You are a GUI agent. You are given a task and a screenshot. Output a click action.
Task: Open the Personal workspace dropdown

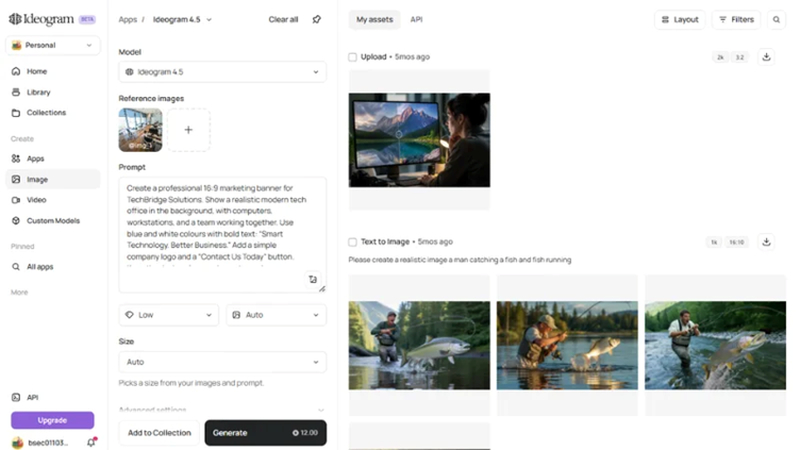click(x=53, y=45)
